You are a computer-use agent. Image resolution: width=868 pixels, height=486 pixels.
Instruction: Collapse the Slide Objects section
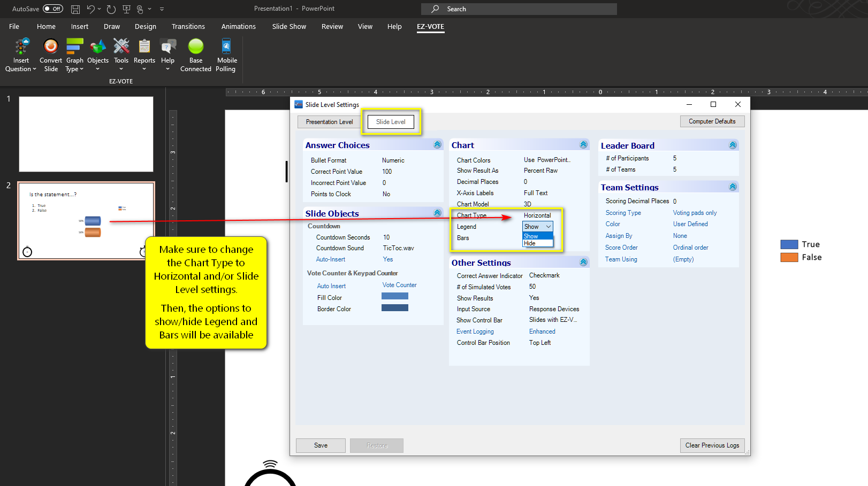pos(437,213)
